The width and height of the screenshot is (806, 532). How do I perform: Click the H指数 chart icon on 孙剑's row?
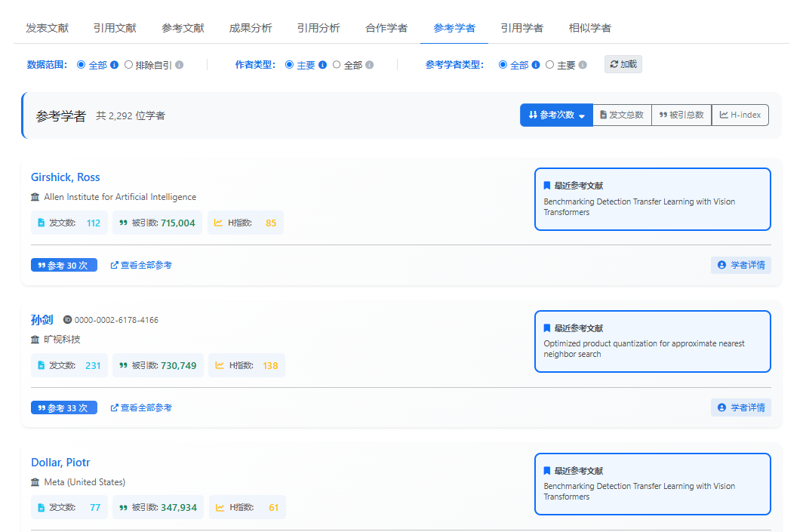[220, 365]
